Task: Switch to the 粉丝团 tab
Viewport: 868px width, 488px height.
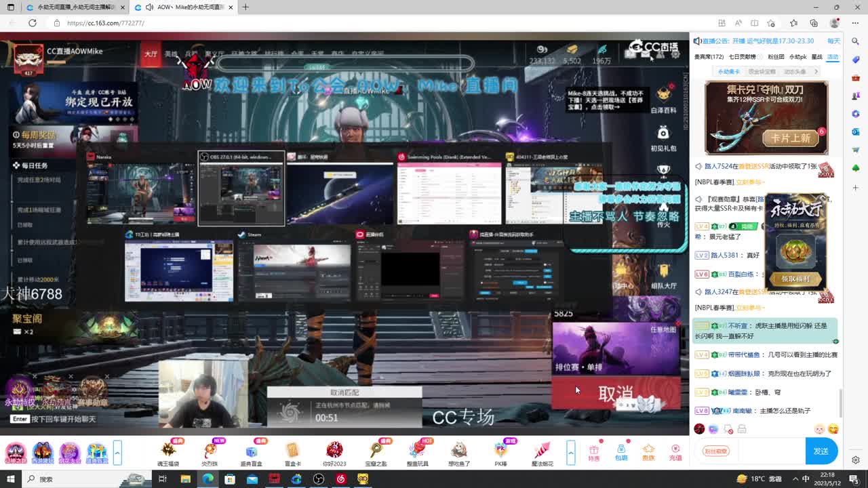Action: pyautogui.click(x=775, y=57)
